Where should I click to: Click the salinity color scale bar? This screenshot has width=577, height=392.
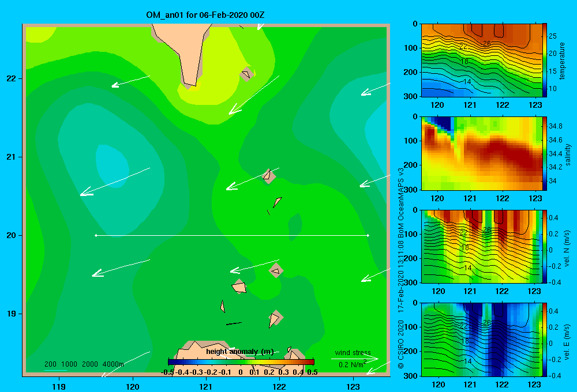coord(545,153)
